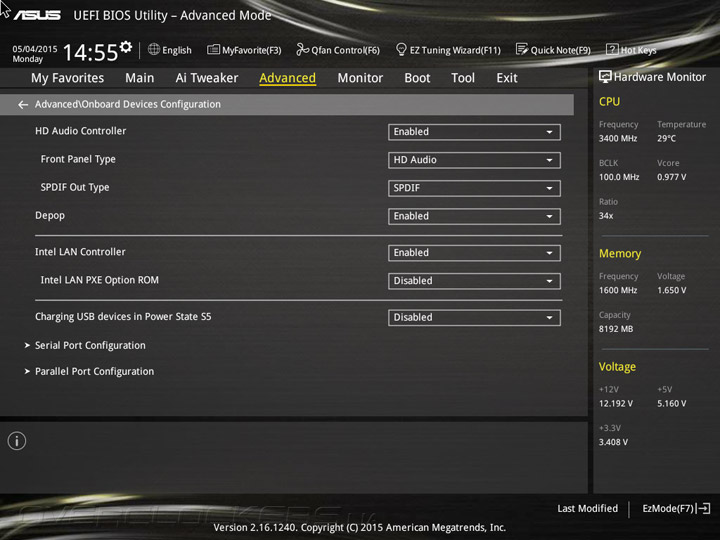The width and height of the screenshot is (720, 540).
Task: Click the Hardware Monitor screen icon
Action: 605,77
